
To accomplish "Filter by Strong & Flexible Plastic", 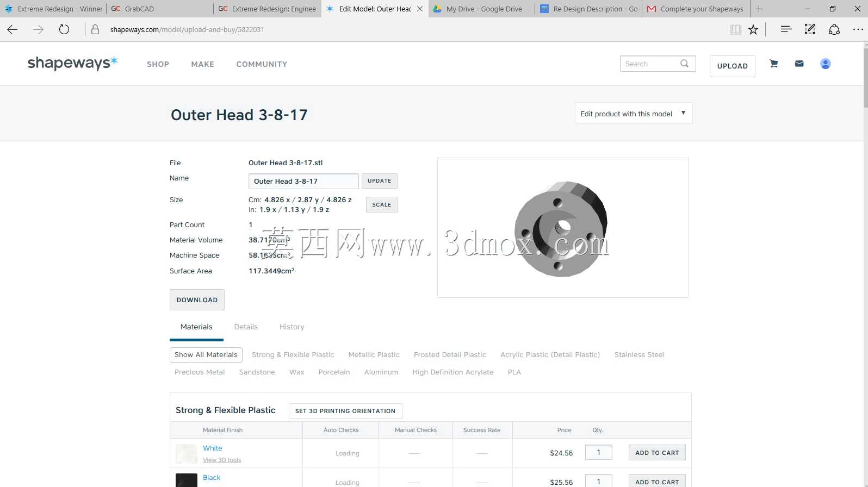I will point(293,354).
